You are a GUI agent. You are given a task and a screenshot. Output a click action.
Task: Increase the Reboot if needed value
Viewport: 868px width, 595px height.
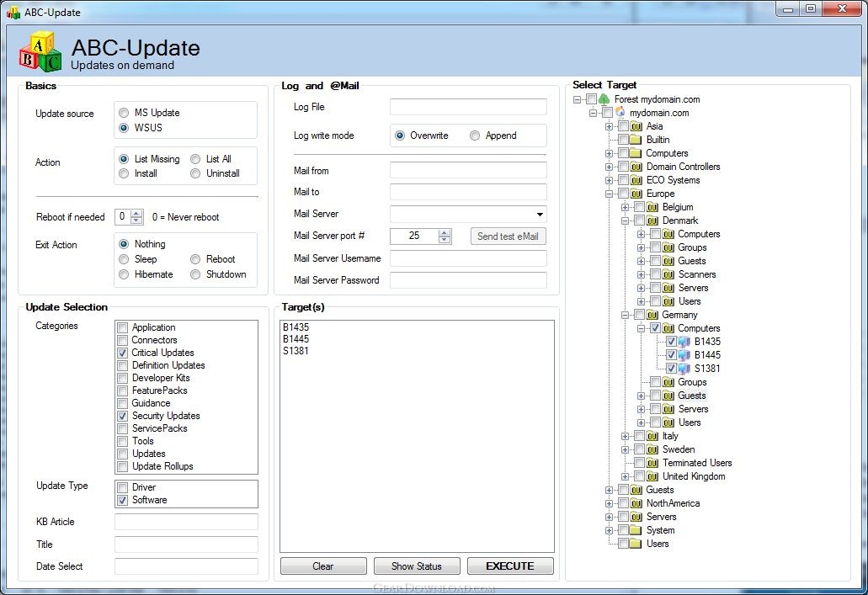(x=136, y=213)
